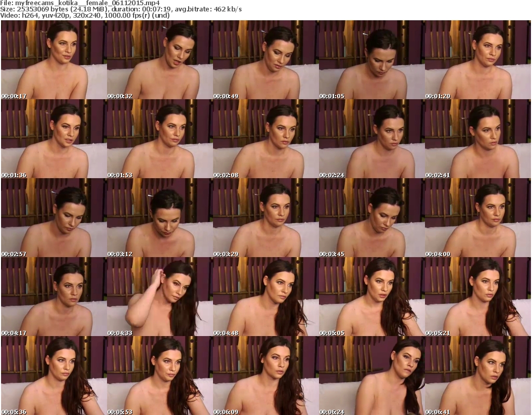Open the frame stamped 00:01:53
Image resolution: width=532 pixels, height=415 pixels.
click(160, 139)
